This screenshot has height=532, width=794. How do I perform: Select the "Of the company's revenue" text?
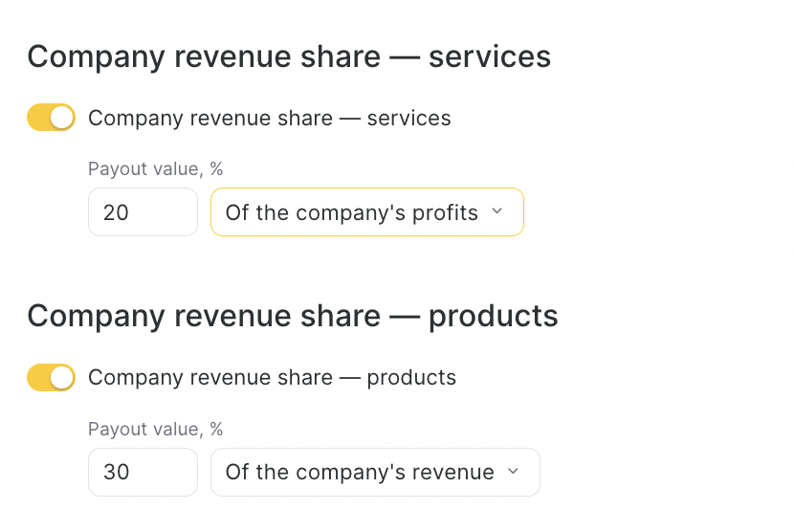point(360,473)
